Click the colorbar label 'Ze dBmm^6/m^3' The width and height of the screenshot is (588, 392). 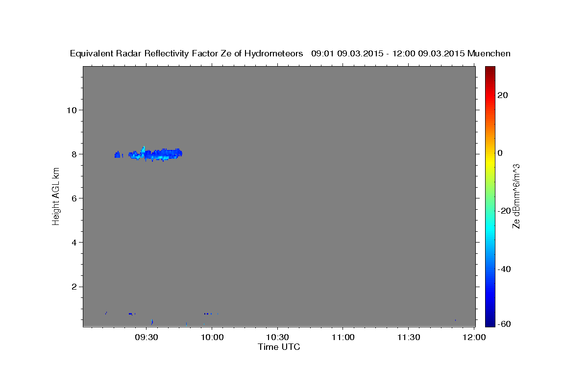[x=516, y=196]
